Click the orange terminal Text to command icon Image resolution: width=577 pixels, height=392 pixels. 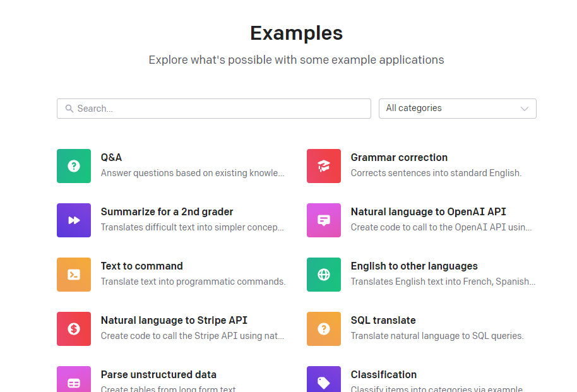pos(74,275)
